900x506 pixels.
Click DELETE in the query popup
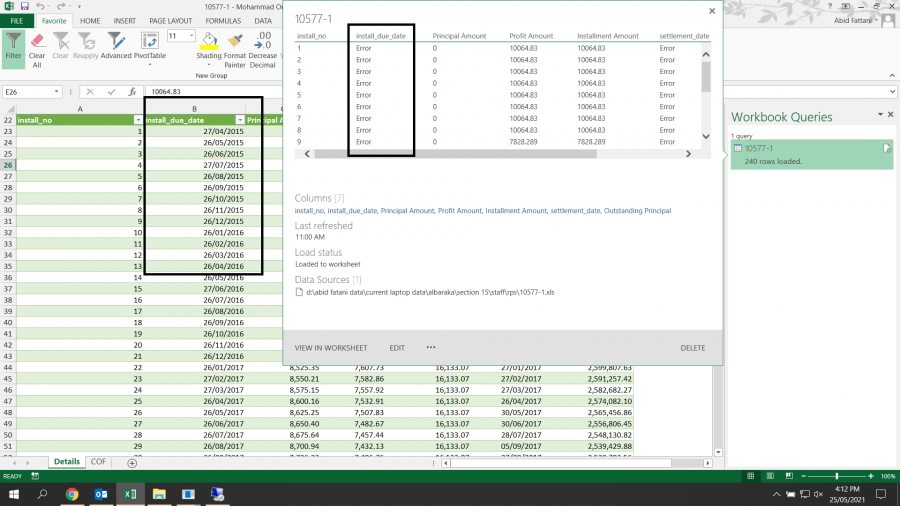tap(693, 348)
